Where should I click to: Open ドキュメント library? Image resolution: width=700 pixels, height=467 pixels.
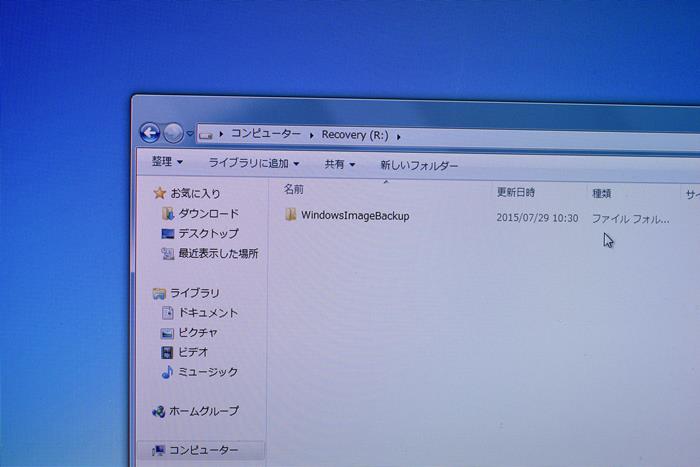click(208, 313)
